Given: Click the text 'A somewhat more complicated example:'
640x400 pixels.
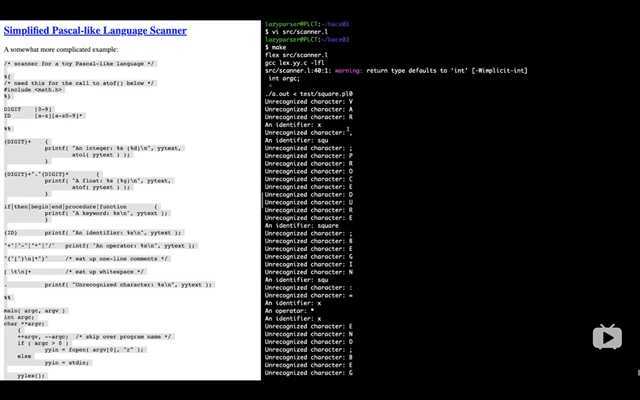Looking at the screenshot, I should (61, 49).
